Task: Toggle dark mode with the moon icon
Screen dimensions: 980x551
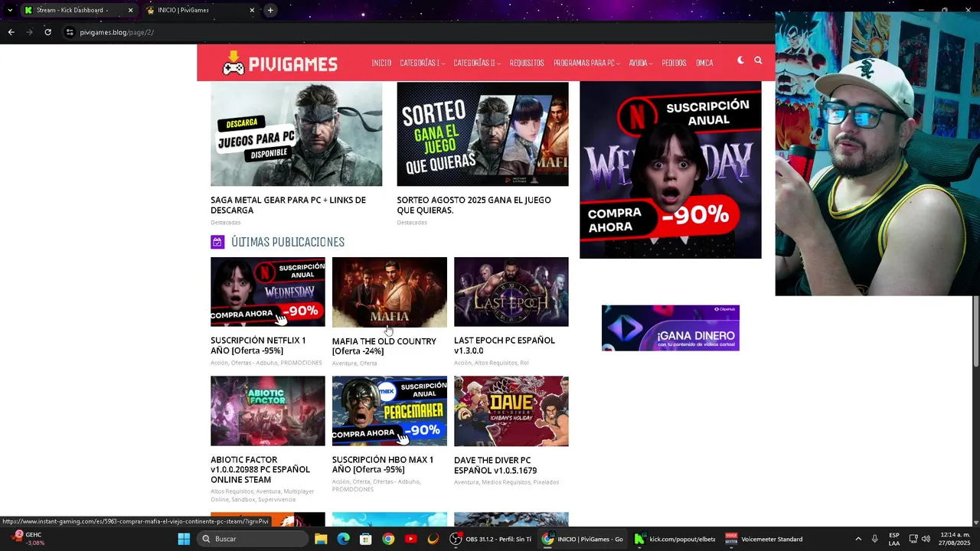Action: [740, 60]
